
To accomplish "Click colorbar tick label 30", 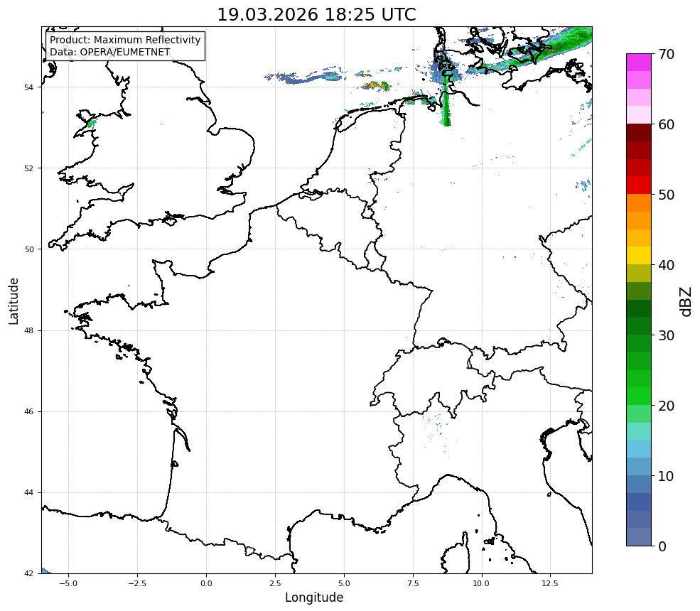I will click(x=666, y=335).
